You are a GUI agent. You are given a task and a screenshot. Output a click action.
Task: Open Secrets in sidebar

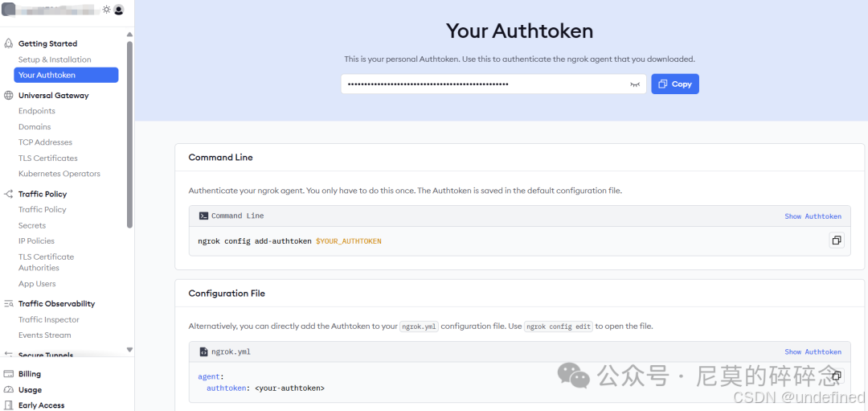32,225
